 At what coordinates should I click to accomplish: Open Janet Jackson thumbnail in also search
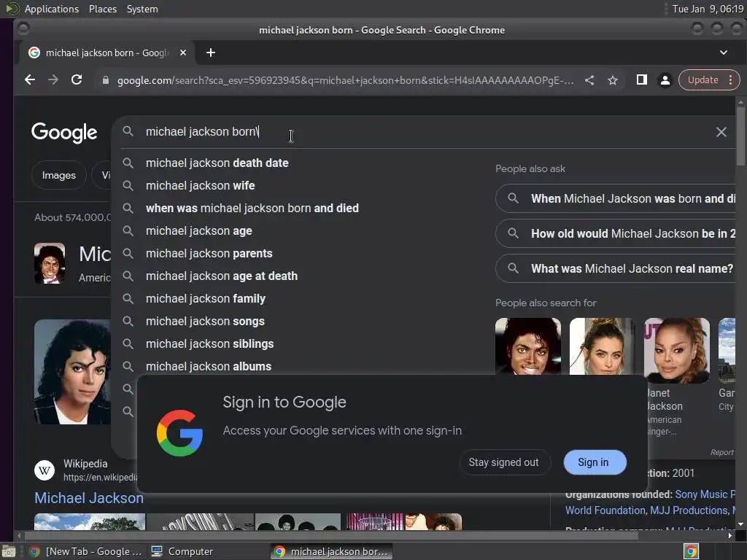pyautogui.click(x=676, y=351)
